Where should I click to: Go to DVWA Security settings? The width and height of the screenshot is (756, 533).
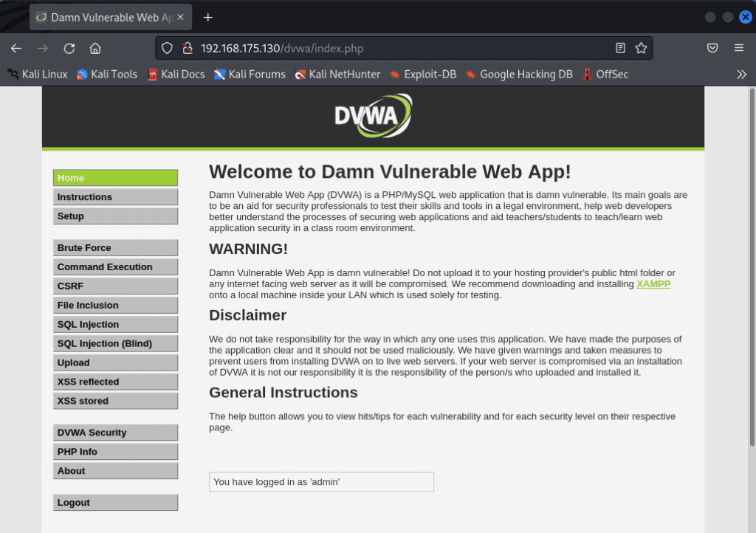(115, 433)
